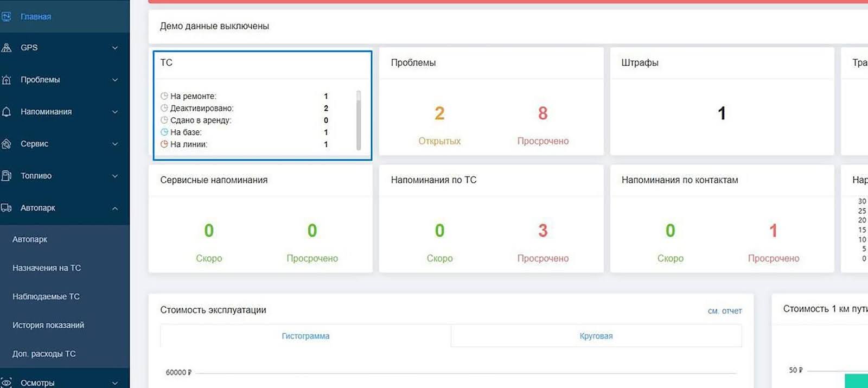Click the Сервис sidebar icon
Screen dimensions: 868x388
point(7,144)
